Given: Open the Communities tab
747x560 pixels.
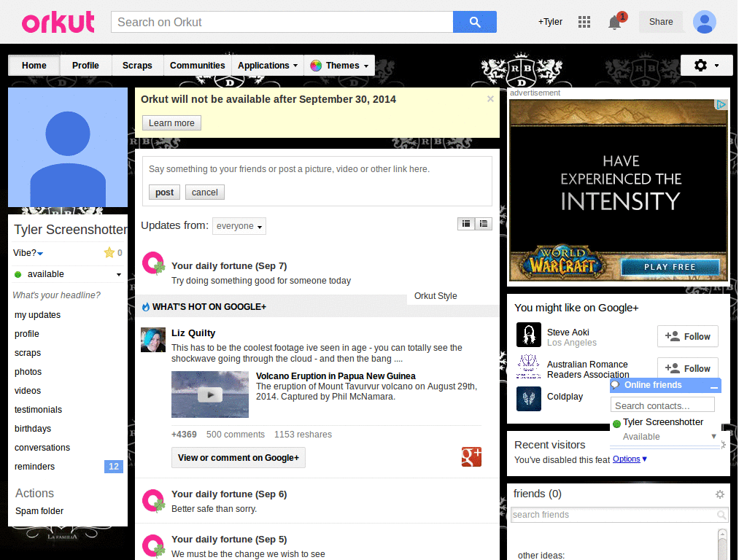Looking at the screenshot, I should pos(197,65).
